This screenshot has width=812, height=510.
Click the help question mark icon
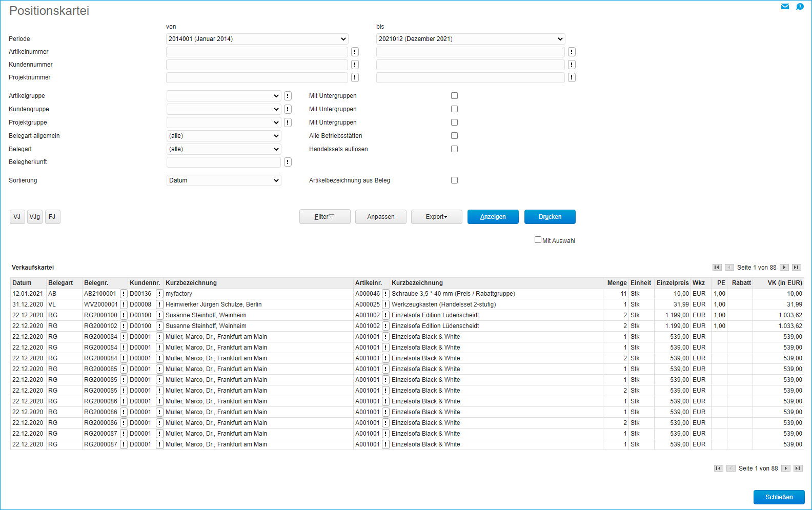pos(800,7)
